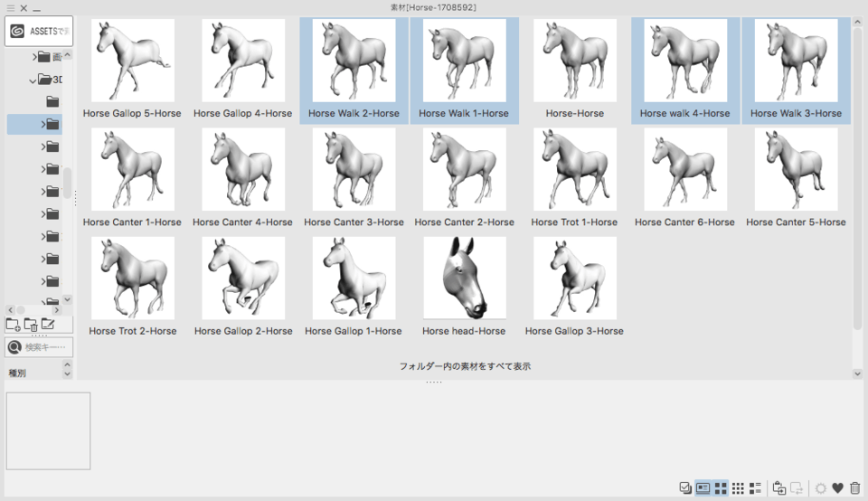Toggle the multi-select checkbox icon
Viewport: 868px width, 501px height.
click(x=685, y=488)
